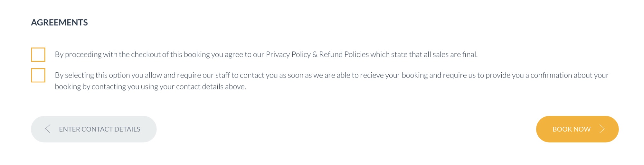The width and height of the screenshot is (644, 165).
Task: Click the AGREEMENTS section heading
Action: [x=59, y=23]
